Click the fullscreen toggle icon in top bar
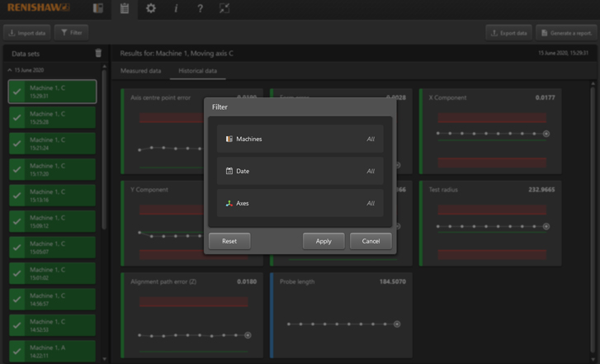The image size is (600, 364). 224,9
